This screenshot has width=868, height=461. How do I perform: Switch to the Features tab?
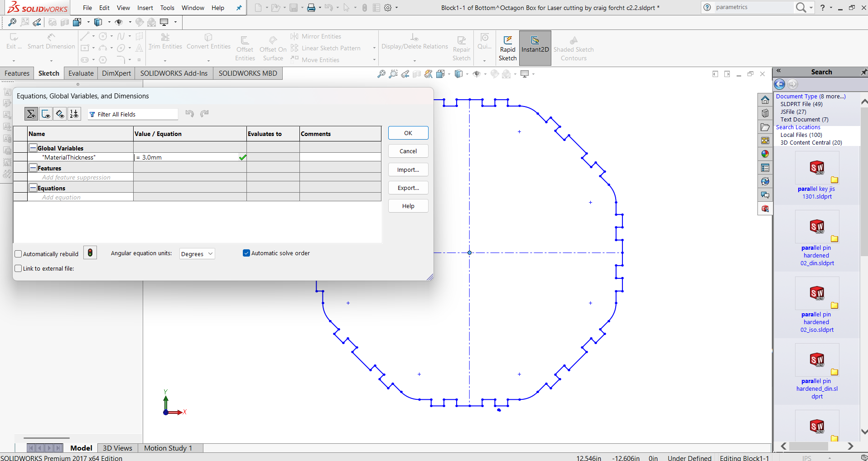pos(17,73)
